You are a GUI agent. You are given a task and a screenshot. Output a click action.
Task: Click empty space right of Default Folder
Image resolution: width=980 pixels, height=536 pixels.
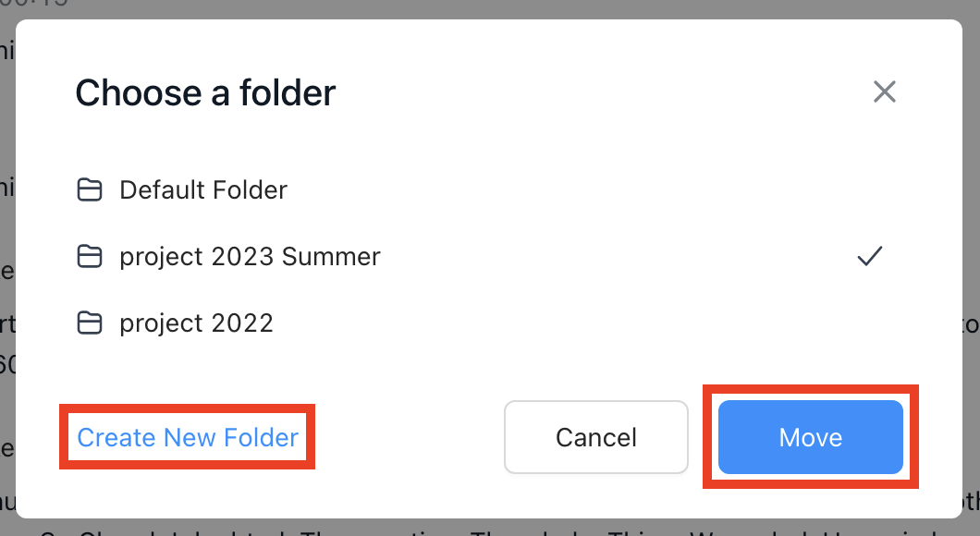[562, 190]
